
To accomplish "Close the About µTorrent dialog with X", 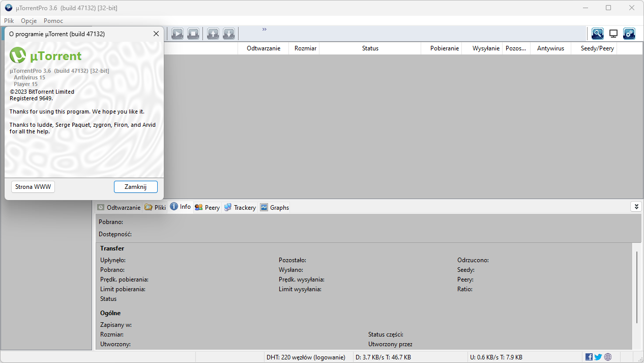I will (x=156, y=34).
